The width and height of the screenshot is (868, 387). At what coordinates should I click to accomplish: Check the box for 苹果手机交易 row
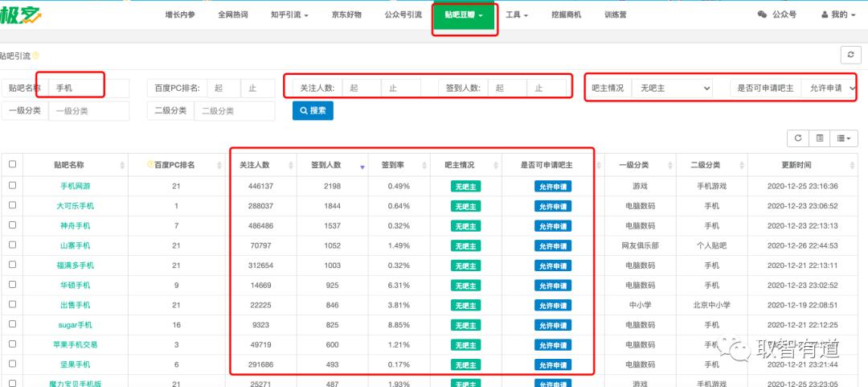tap(12, 344)
